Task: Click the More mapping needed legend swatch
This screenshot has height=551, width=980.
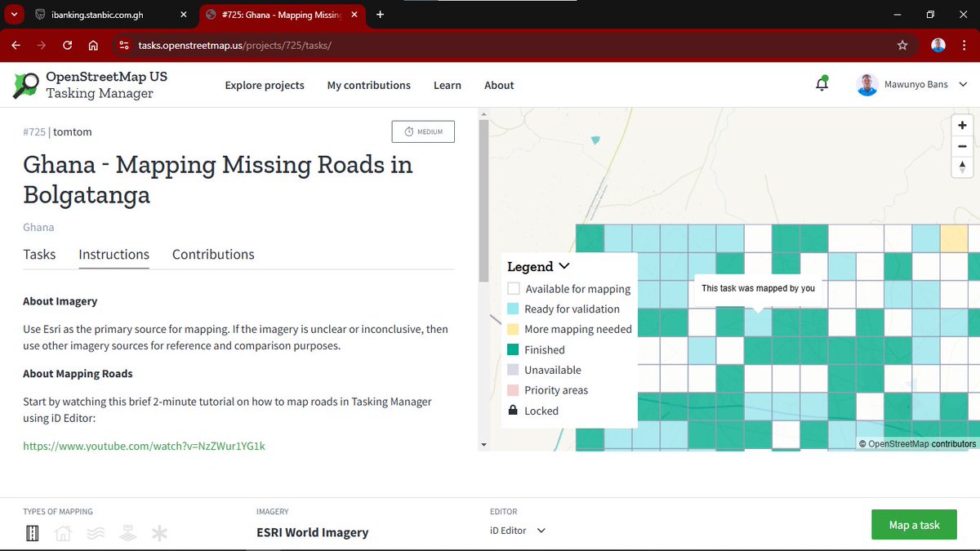Action: point(514,329)
